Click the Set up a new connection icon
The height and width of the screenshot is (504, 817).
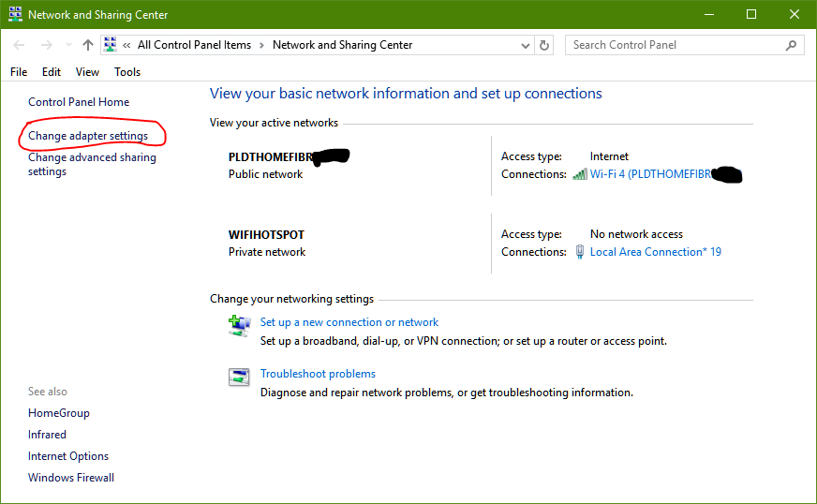(x=239, y=325)
